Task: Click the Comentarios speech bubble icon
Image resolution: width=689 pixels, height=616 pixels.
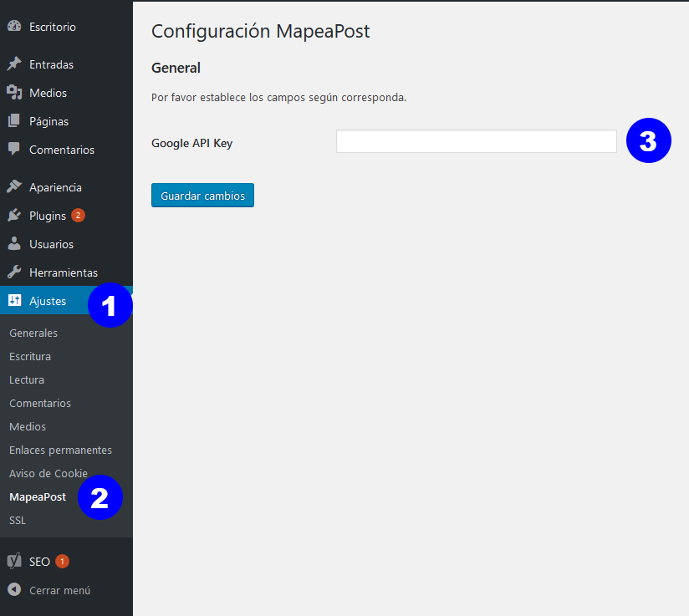Action: (14, 150)
